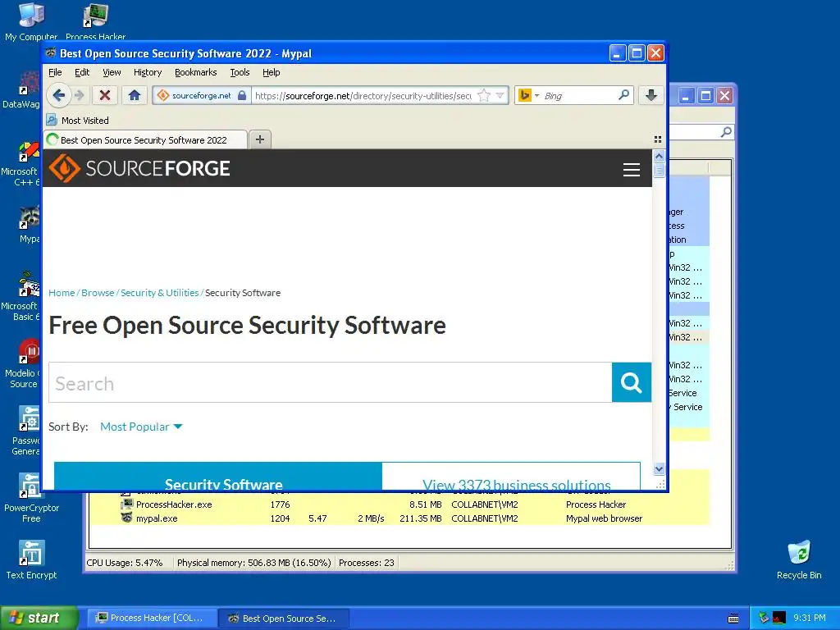Run search with magnifier in Bing box
The height and width of the screenshot is (630, 840).
(623, 95)
